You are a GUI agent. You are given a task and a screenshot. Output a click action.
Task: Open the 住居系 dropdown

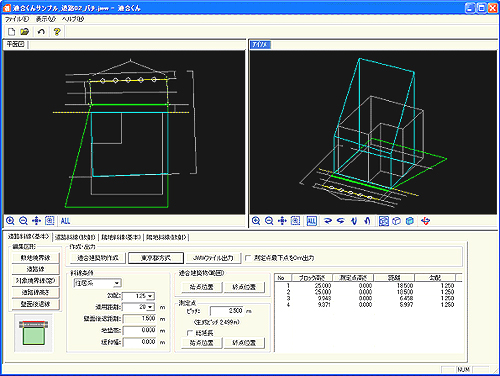117,284
